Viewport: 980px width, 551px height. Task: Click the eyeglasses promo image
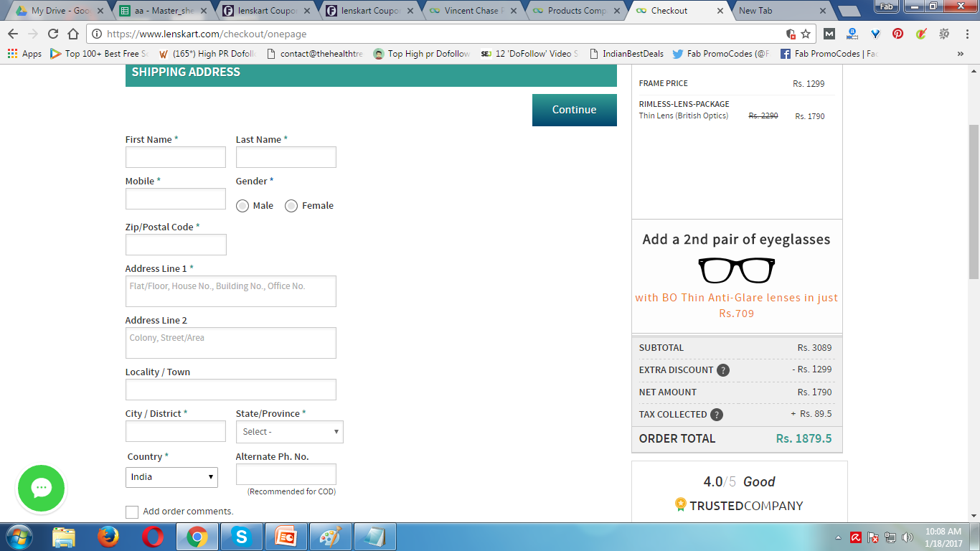737,270
